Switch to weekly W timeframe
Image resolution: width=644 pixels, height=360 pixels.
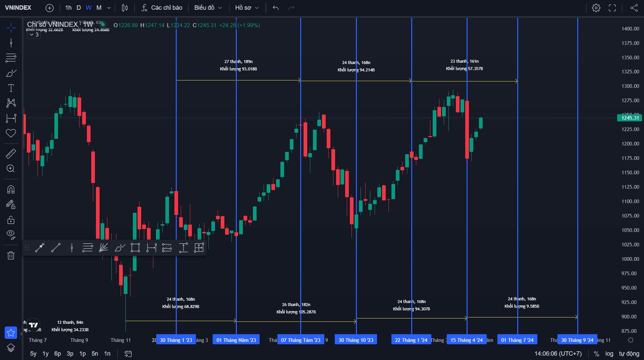pos(89,8)
